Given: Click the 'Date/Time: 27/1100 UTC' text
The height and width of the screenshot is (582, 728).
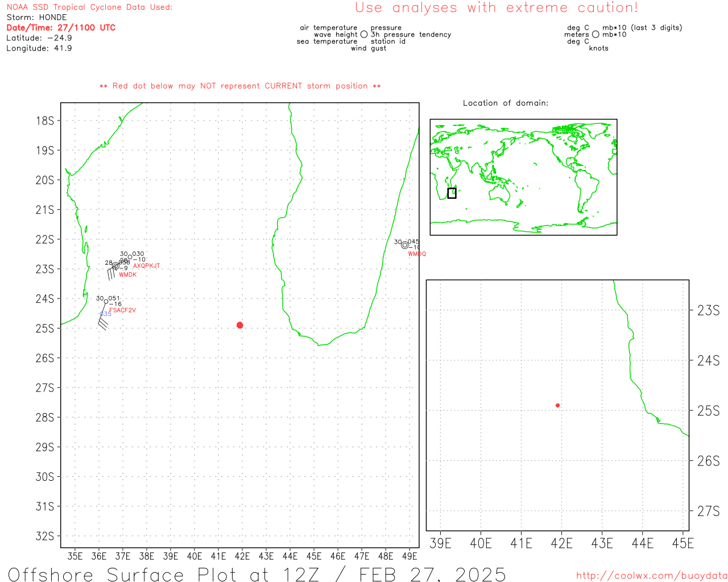Looking at the screenshot, I should pyautogui.click(x=61, y=28).
